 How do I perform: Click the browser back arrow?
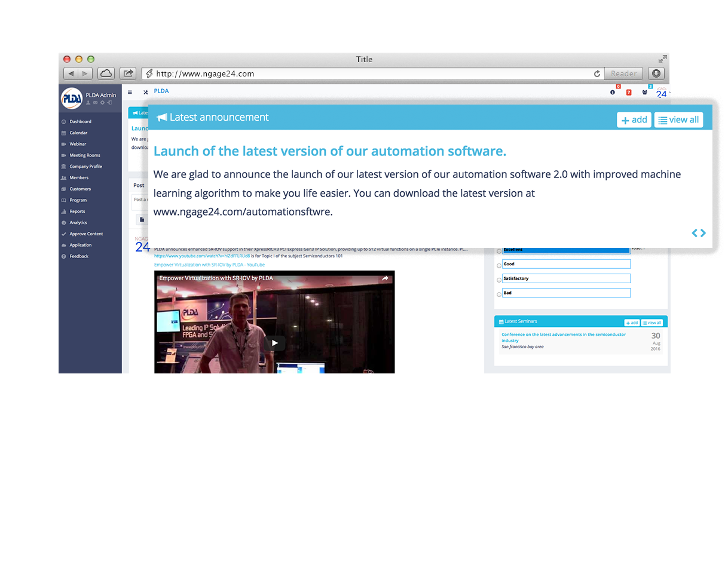click(x=71, y=73)
